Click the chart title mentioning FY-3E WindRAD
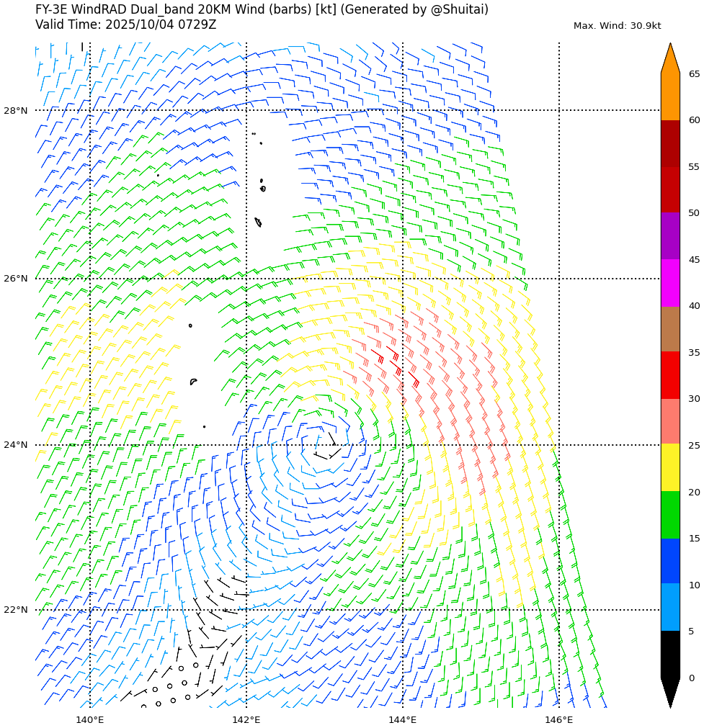This screenshot has height=728, width=704. [x=262, y=9]
